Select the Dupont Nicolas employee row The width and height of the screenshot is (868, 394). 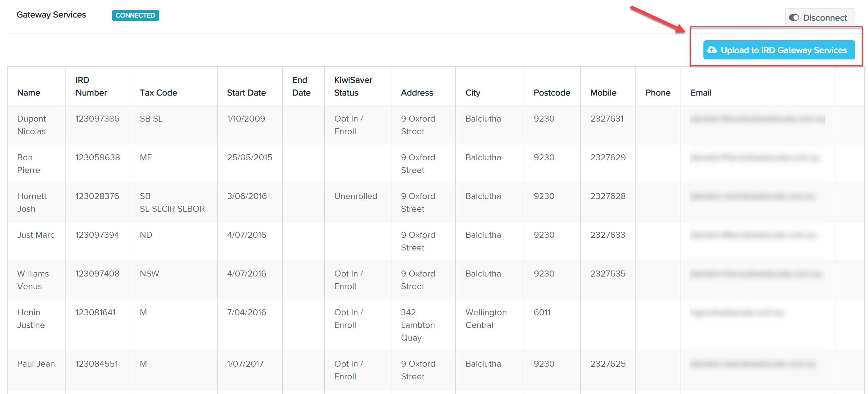click(421, 125)
